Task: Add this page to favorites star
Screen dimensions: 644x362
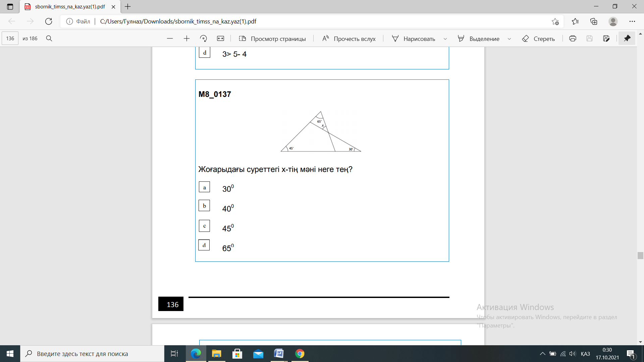Action: point(555,21)
